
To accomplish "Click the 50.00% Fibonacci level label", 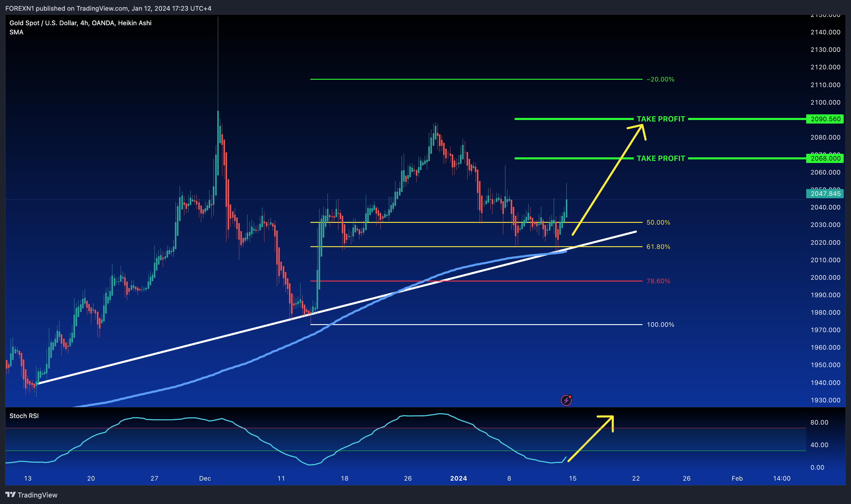I will 658,223.
